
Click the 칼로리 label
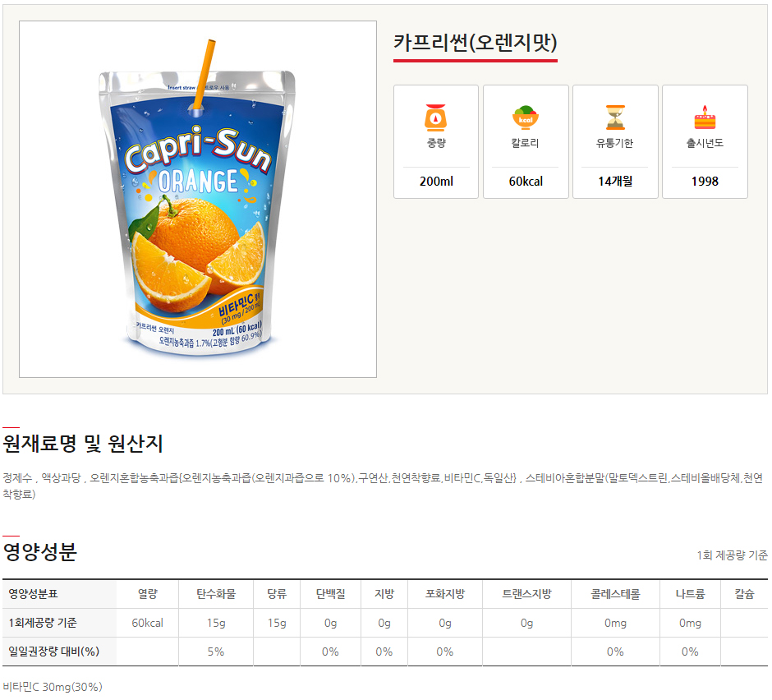pos(526,143)
